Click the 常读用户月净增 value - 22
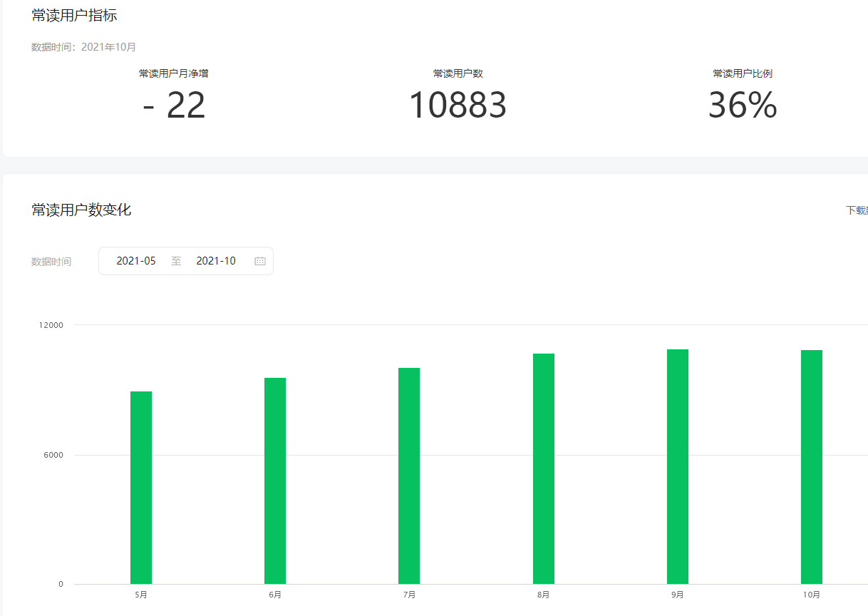 (174, 106)
